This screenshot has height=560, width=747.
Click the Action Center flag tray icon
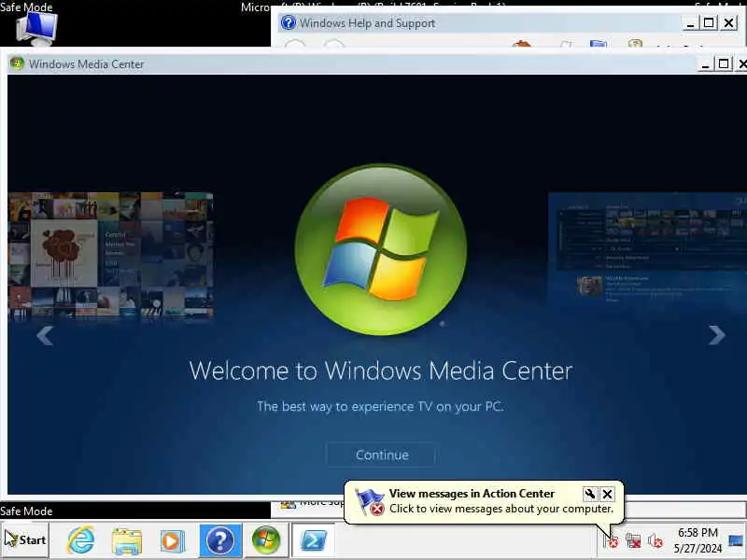coord(611,540)
